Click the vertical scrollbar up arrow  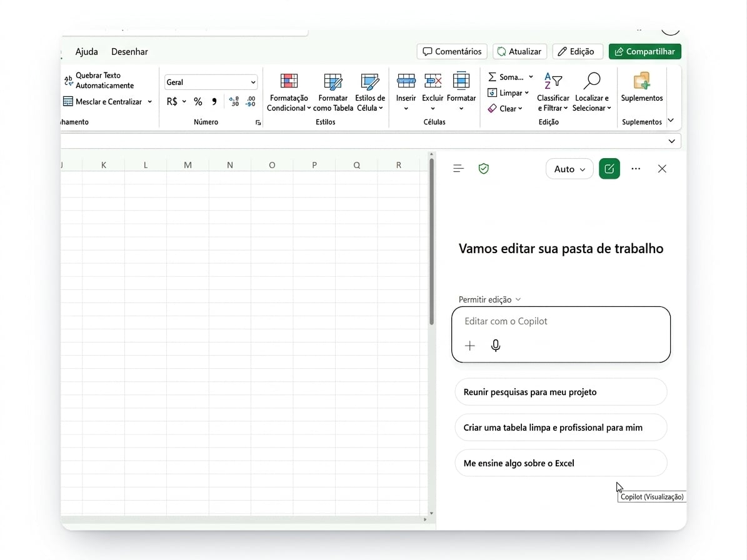click(431, 154)
